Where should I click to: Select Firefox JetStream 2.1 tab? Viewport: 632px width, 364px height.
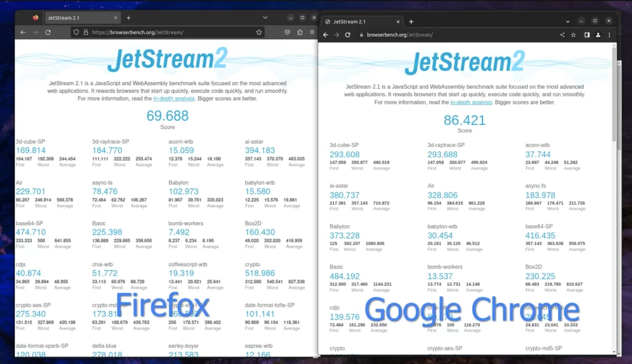point(82,18)
